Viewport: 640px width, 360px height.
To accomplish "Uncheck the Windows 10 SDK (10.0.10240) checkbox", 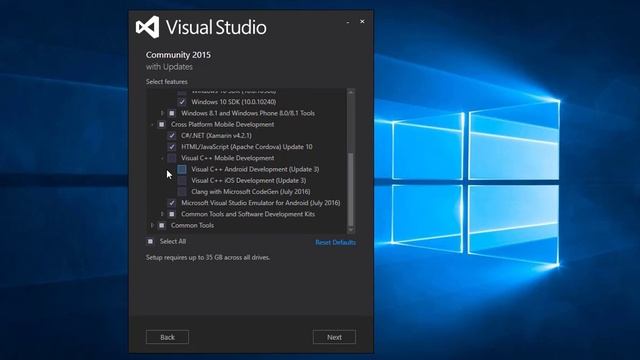I will (182, 102).
